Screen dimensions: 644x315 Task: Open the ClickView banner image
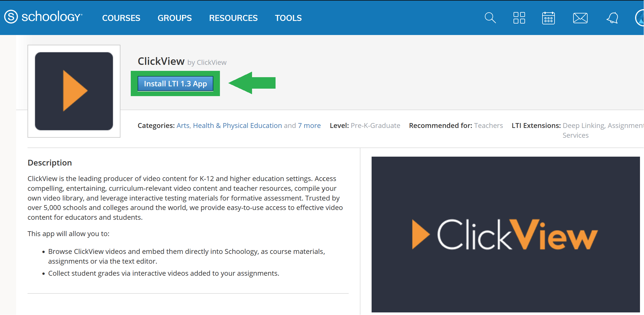(x=506, y=234)
